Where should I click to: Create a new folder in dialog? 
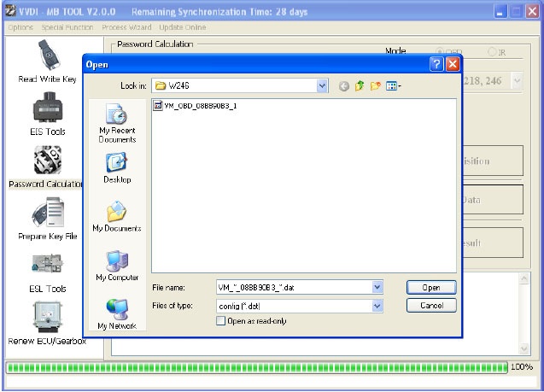[375, 86]
